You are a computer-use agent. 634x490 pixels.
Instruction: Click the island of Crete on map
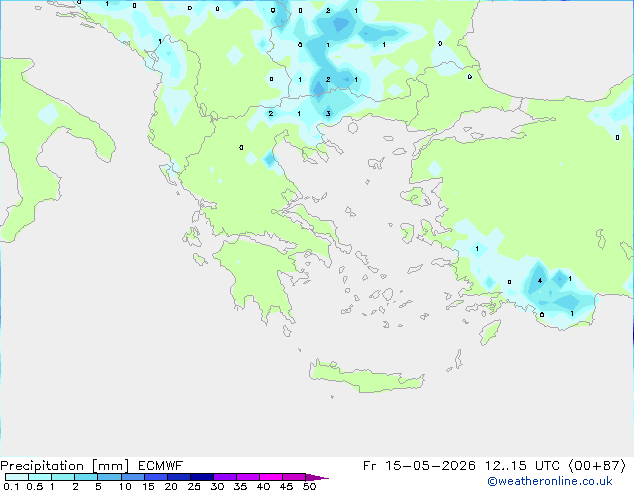[x=366, y=377]
